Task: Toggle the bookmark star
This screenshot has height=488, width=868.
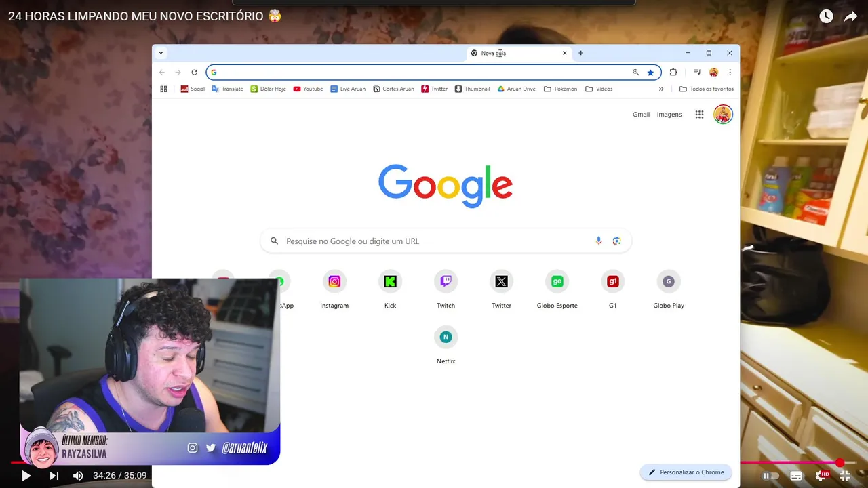Action: 650,72
